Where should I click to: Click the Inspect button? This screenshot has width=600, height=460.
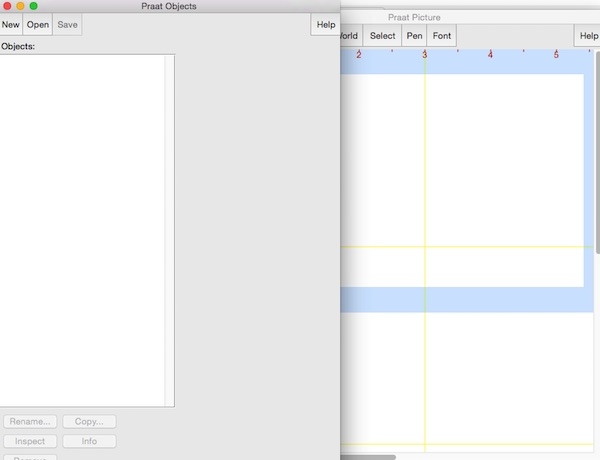click(30, 441)
